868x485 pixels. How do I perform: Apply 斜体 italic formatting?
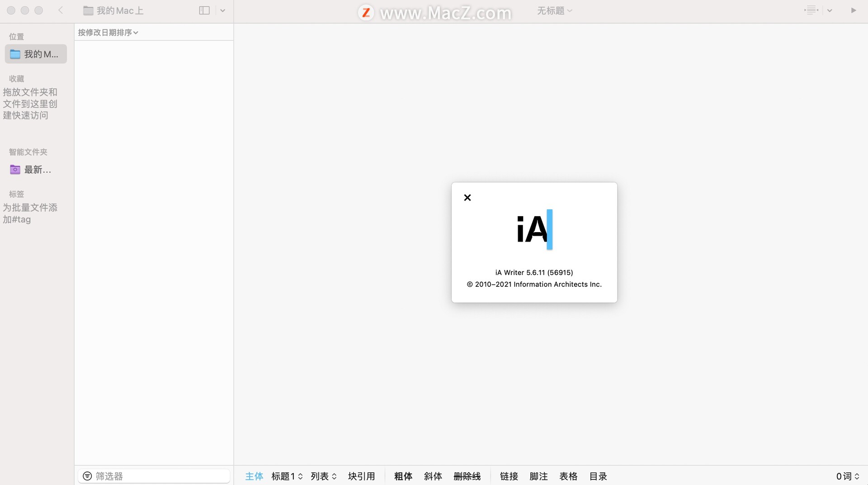tap(433, 476)
